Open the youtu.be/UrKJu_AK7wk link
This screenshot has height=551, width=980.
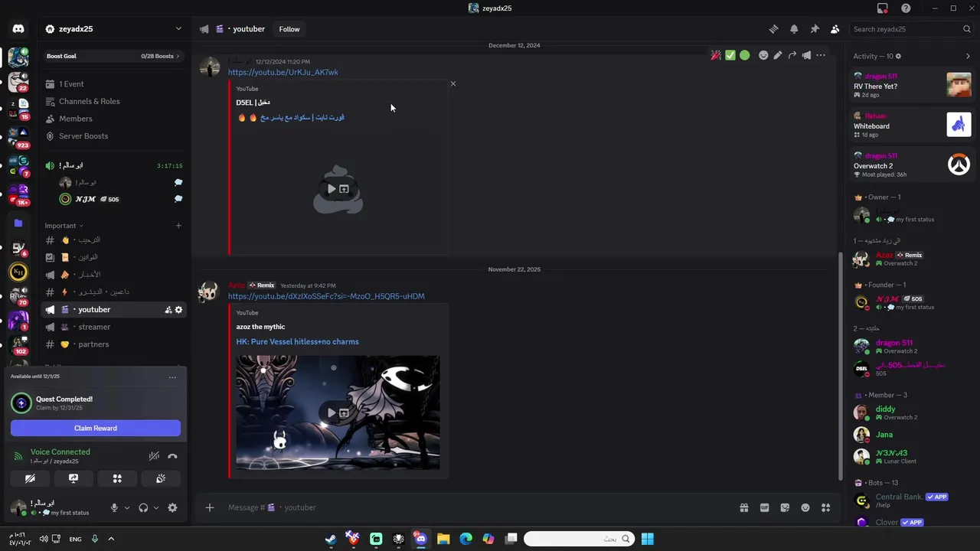pos(283,73)
